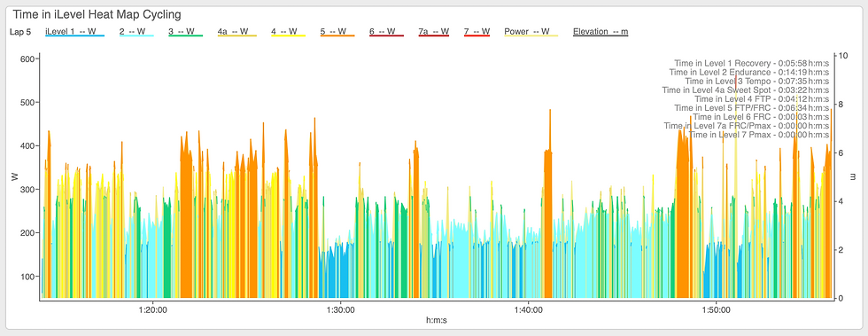
Task: Toggle the level 5 W legend entry
Action: coord(337,32)
